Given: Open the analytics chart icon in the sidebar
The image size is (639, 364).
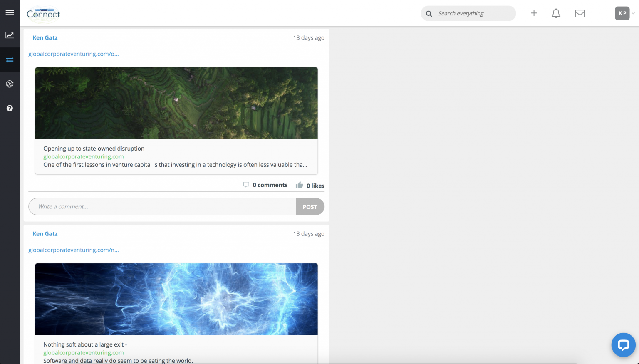Looking at the screenshot, I should 10,35.
